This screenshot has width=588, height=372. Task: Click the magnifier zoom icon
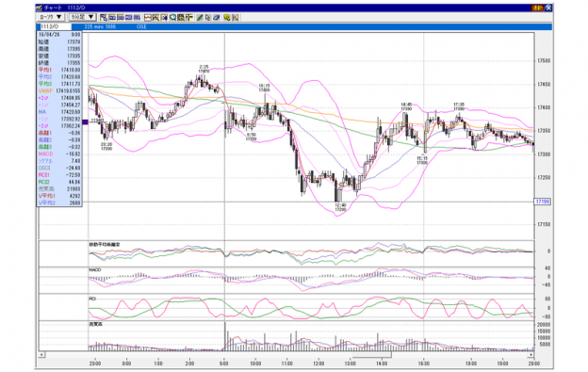coord(172,17)
